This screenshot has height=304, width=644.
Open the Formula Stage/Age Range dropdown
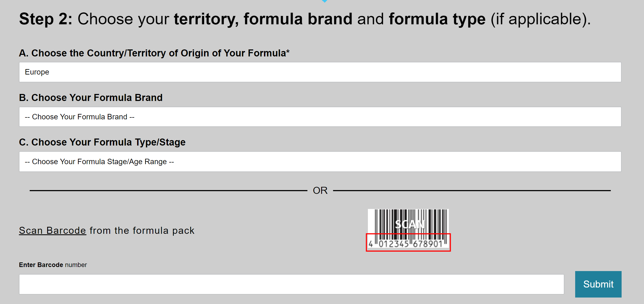coord(320,162)
